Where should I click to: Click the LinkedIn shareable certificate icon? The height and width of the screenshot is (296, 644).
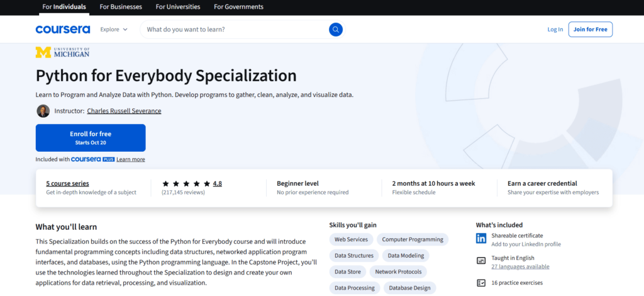click(x=481, y=239)
